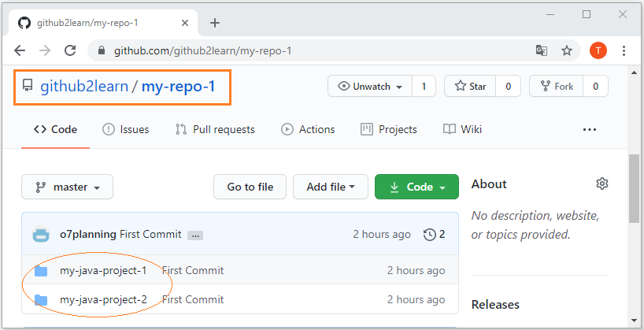Click the padlock site info icon
This screenshot has width=644, height=330.
[x=102, y=50]
